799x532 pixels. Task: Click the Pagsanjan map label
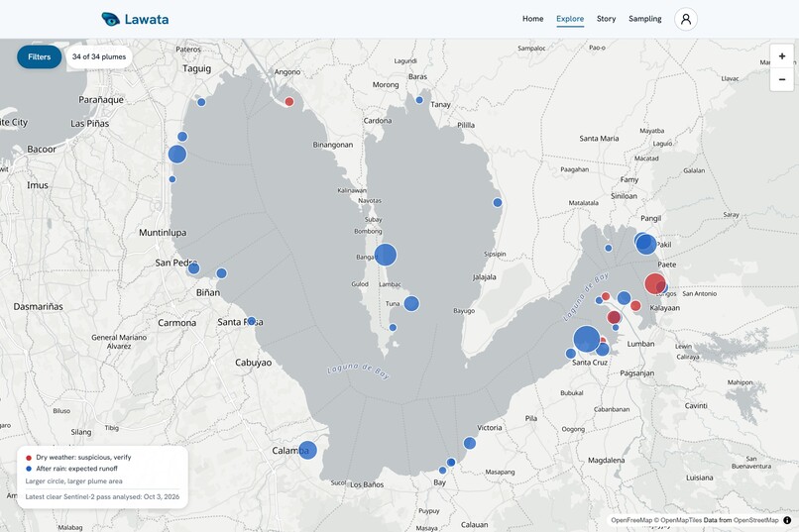(637, 373)
